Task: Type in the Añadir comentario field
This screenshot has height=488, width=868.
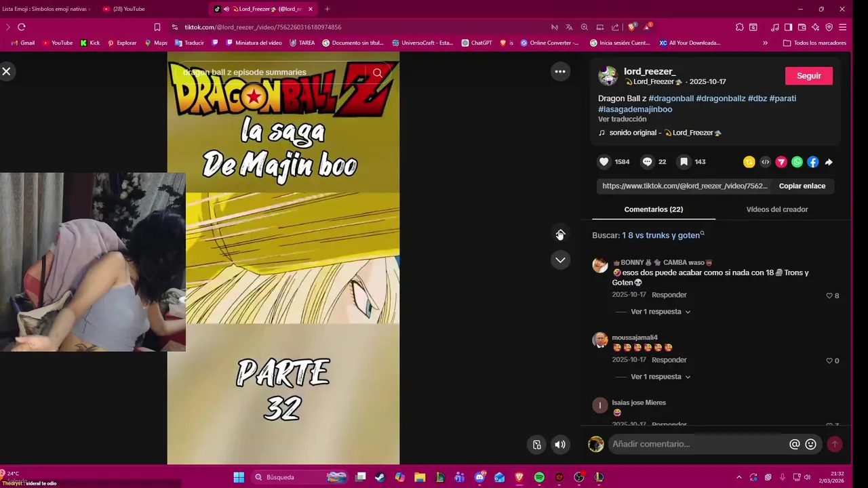Action: pos(698,444)
